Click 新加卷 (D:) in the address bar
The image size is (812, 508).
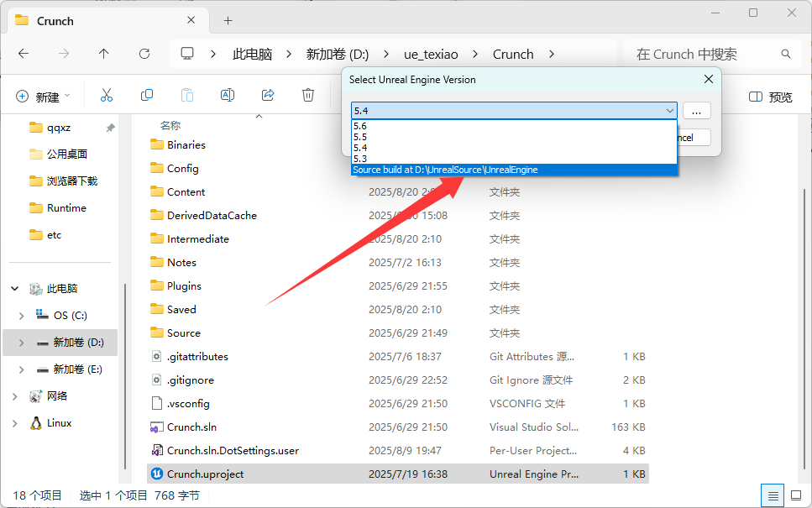pos(337,55)
